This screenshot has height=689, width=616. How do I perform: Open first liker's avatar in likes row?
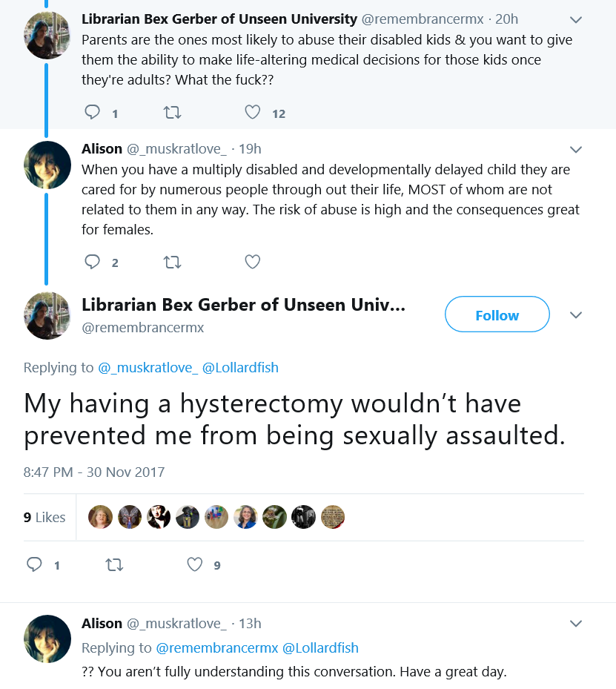coord(100,517)
